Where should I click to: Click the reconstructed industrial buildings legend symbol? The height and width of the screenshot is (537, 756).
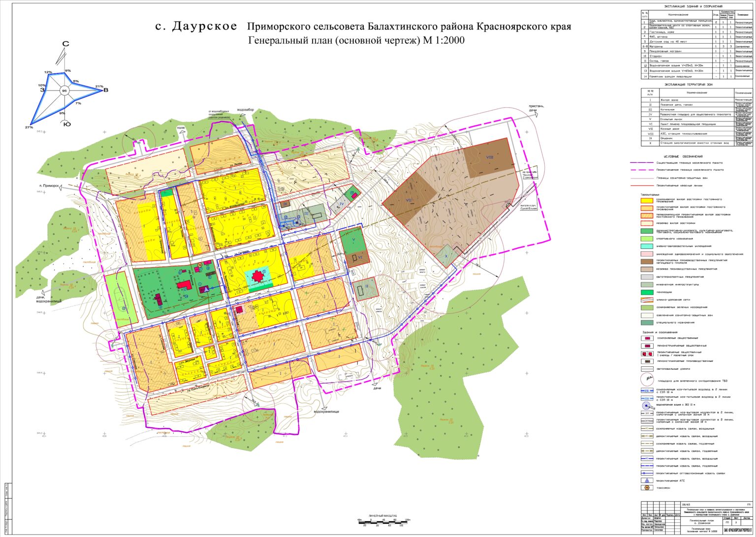pyautogui.click(x=647, y=361)
